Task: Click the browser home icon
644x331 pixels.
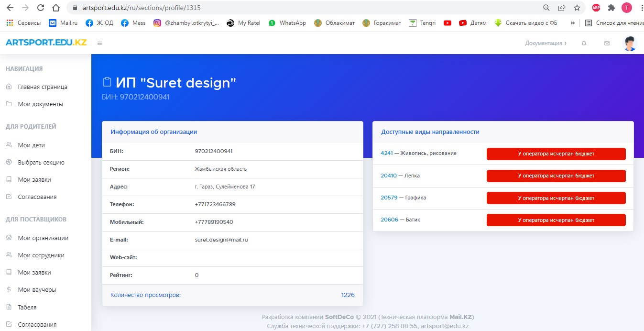Action: 56,8
